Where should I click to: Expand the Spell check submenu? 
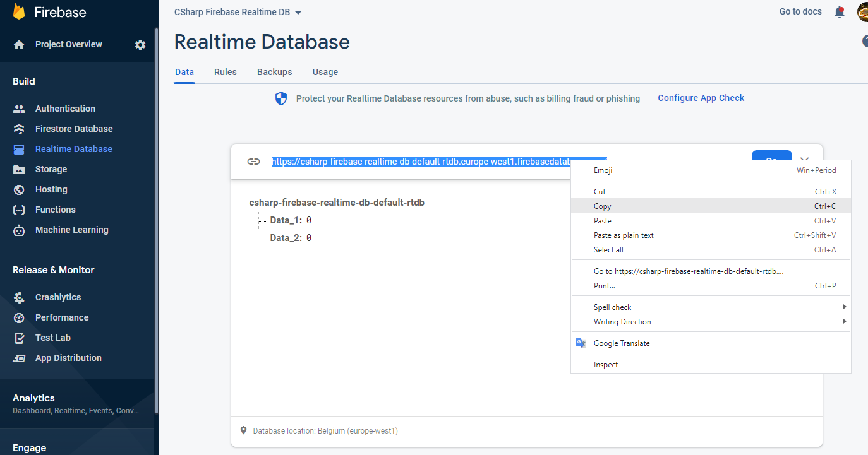point(612,307)
